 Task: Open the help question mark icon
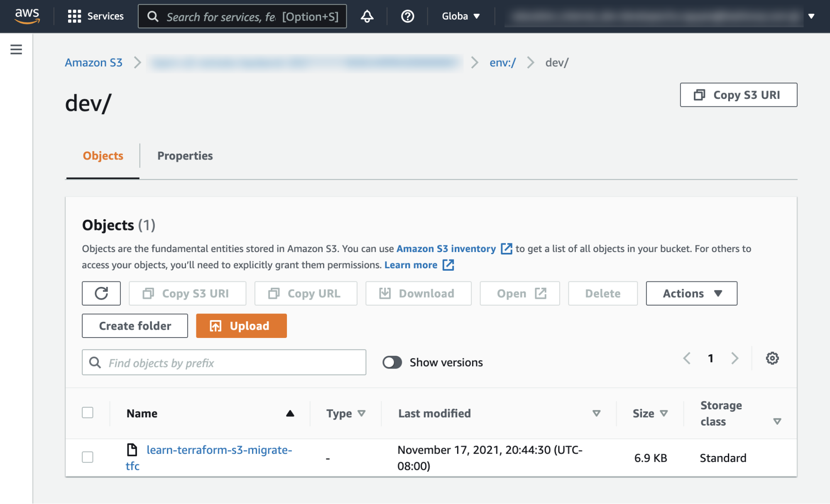407,16
